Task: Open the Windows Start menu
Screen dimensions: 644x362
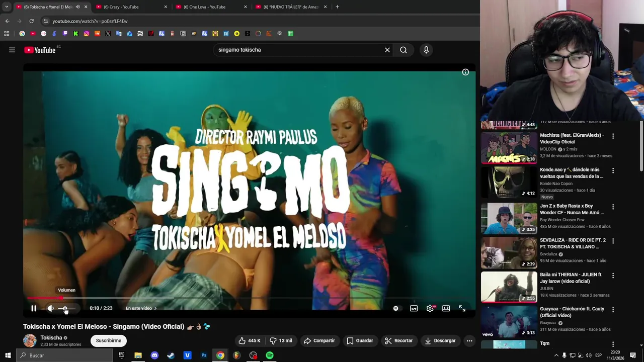Action: tap(8, 355)
